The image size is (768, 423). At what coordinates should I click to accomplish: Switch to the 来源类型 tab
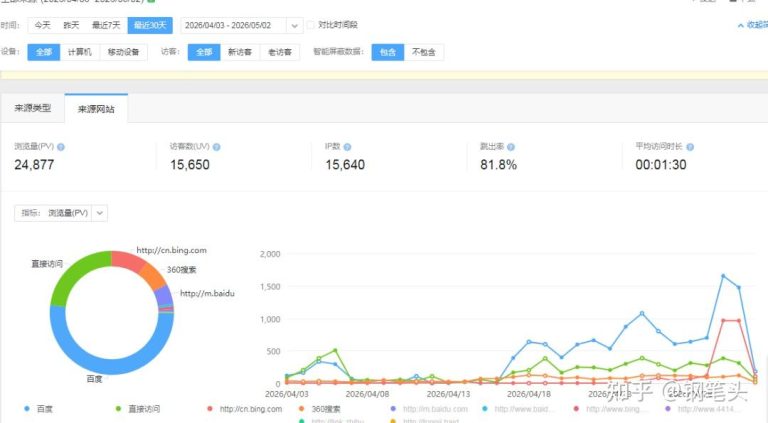(x=32, y=108)
